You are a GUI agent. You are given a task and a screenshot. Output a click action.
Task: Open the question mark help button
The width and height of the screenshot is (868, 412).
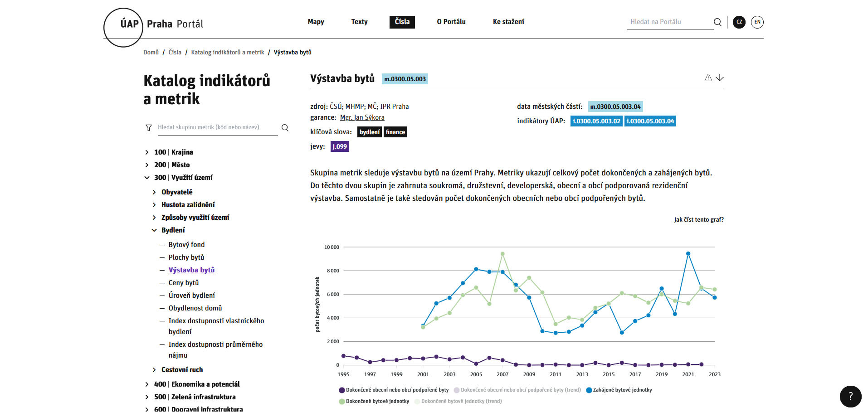click(x=850, y=397)
